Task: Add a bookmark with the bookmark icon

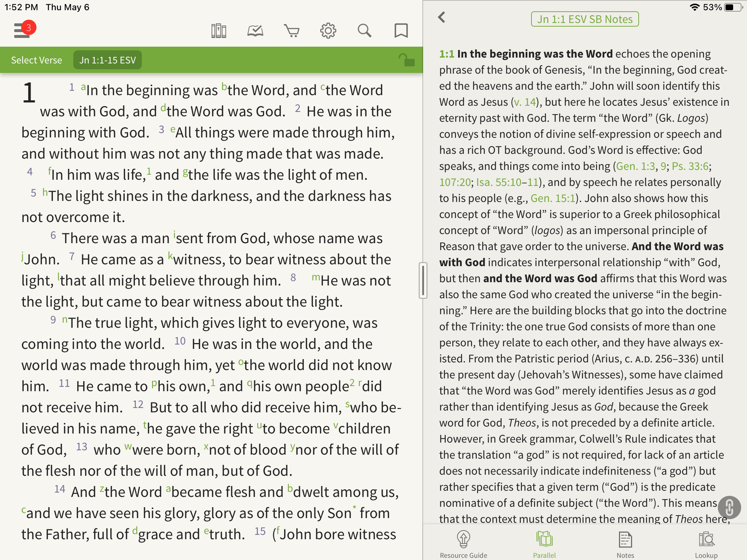Action: [401, 31]
